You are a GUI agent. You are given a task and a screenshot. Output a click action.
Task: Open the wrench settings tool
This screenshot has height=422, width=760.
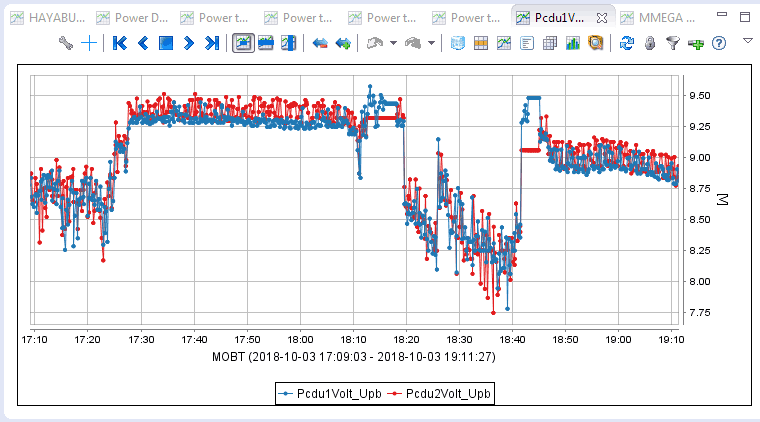pyautogui.click(x=67, y=43)
